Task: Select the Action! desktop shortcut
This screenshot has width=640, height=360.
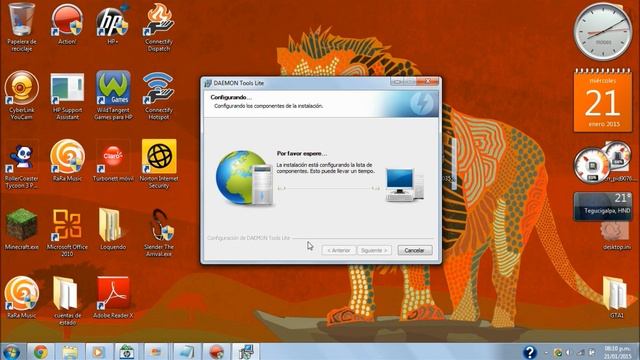Action: [x=67, y=24]
